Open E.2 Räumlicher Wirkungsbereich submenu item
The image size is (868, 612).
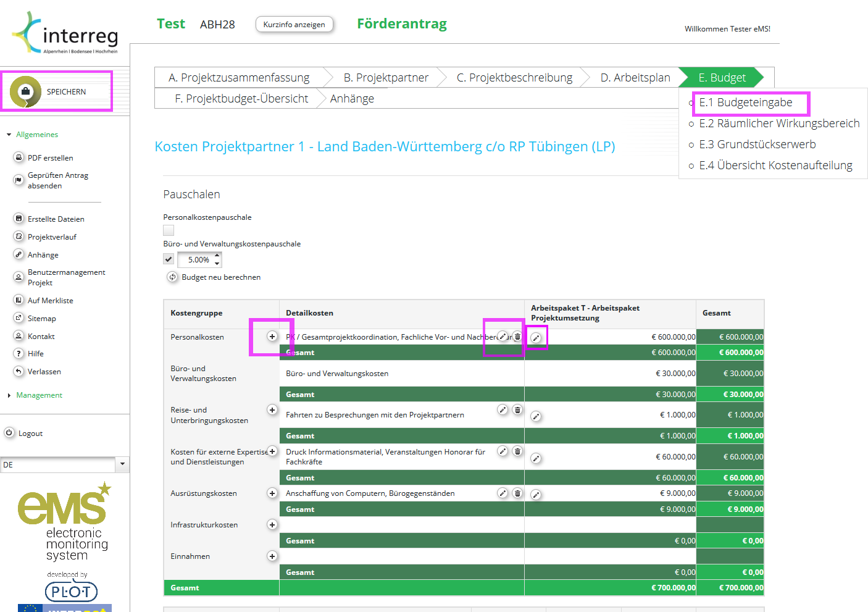tap(779, 124)
